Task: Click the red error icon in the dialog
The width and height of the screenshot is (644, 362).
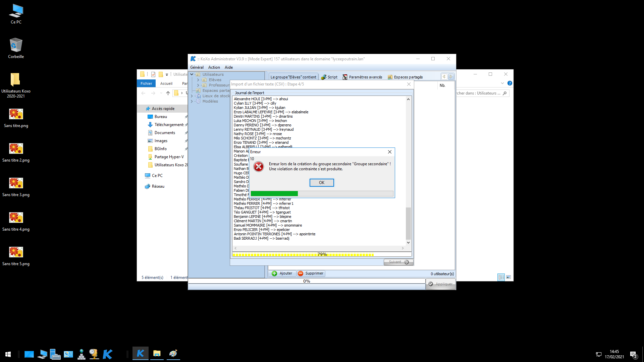Action: pos(258,167)
